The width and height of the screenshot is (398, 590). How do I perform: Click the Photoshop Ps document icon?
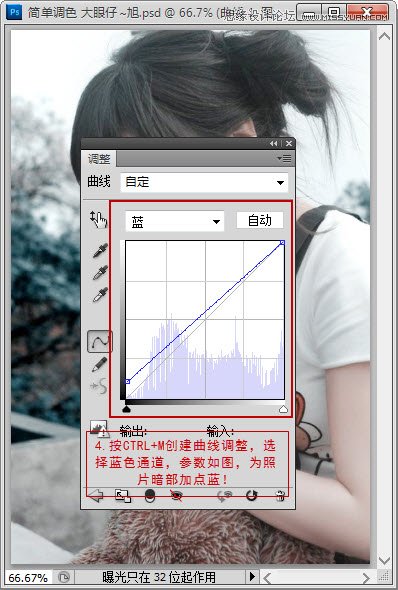click(x=15, y=12)
